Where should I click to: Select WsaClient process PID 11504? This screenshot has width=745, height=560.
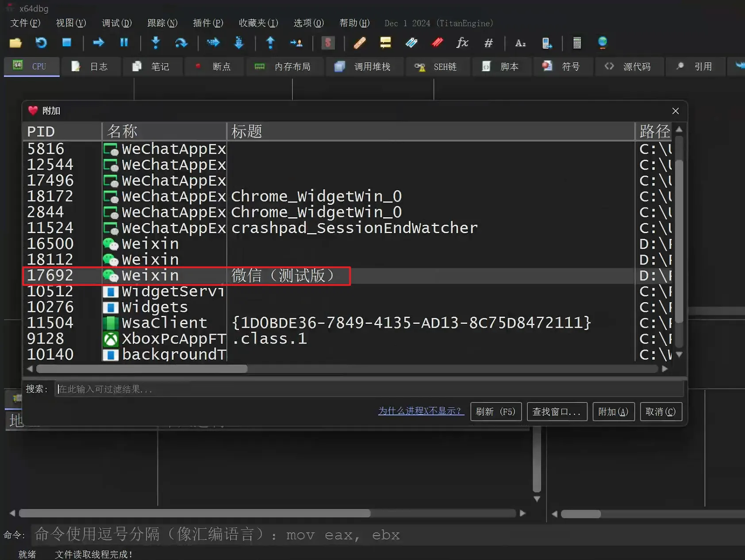[x=347, y=323]
